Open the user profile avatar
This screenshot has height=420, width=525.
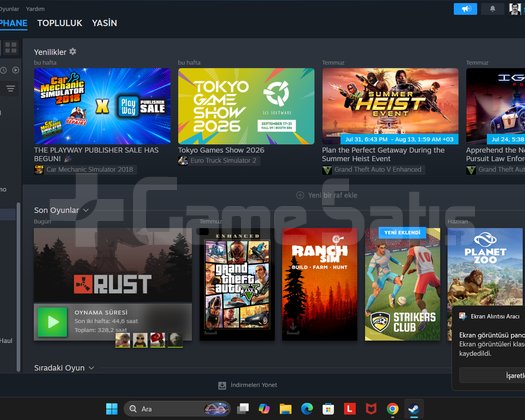point(515,9)
